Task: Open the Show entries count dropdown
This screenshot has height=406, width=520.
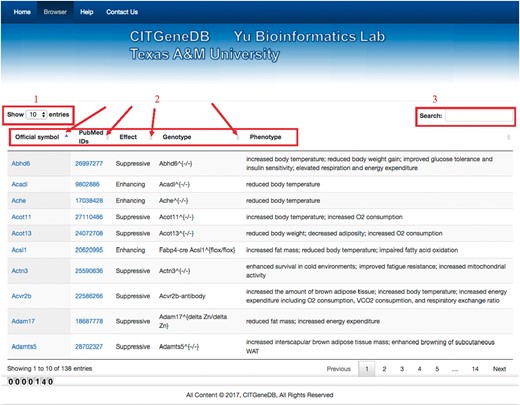Action: point(36,115)
